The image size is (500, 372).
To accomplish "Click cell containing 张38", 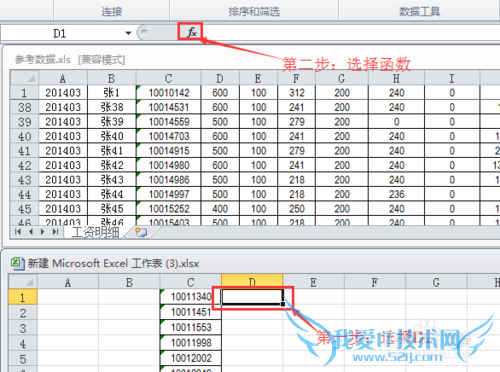I will 112,107.
